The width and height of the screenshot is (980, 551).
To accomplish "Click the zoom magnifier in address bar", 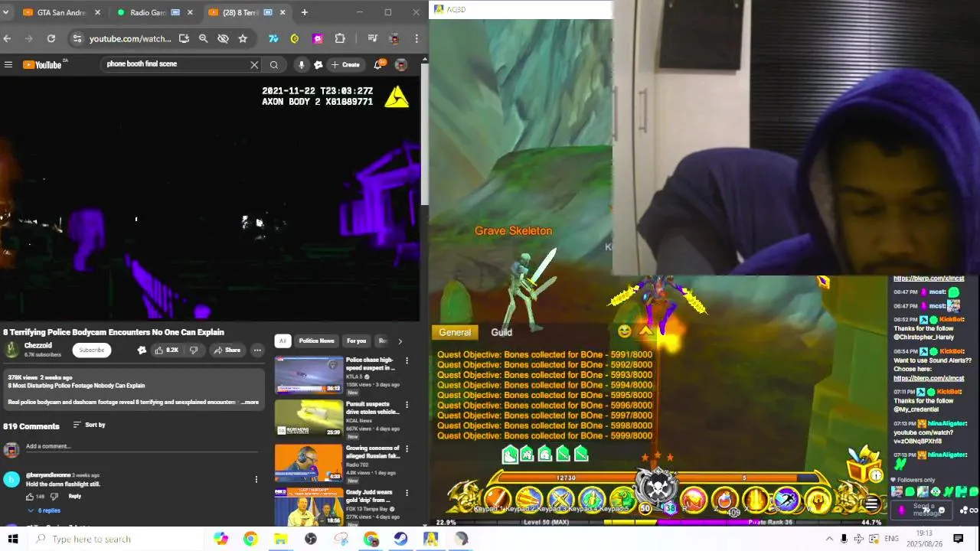I will pos(203,38).
